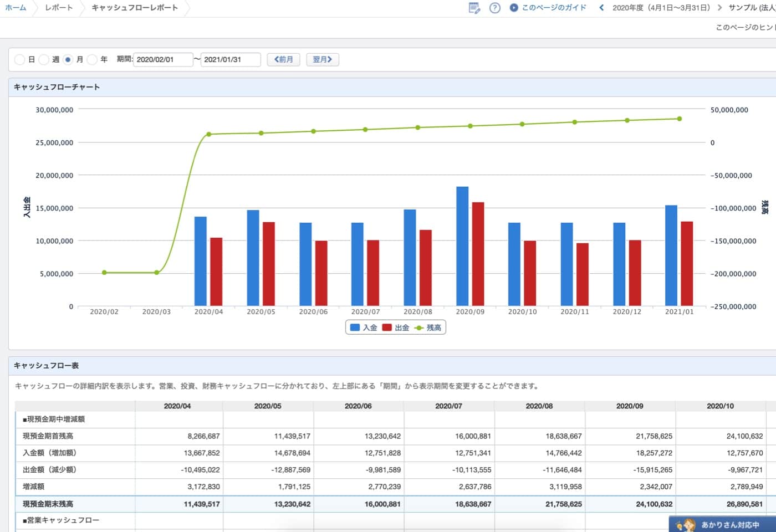Image resolution: width=776 pixels, height=532 pixels.
Task: Open the end date picker field 2021/01/31
Action: click(x=230, y=60)
